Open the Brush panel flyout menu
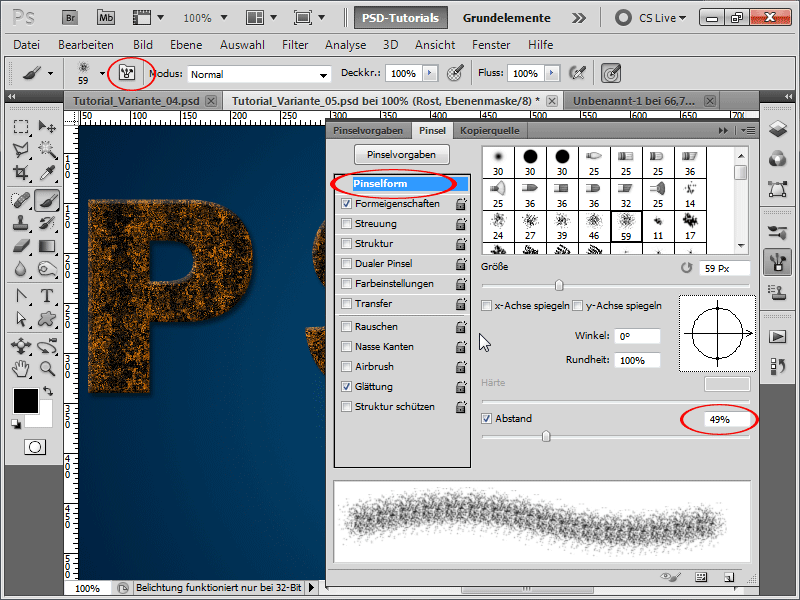Image resolution: width=800 pixels, height=600 pixels. (x=748, y=131)
